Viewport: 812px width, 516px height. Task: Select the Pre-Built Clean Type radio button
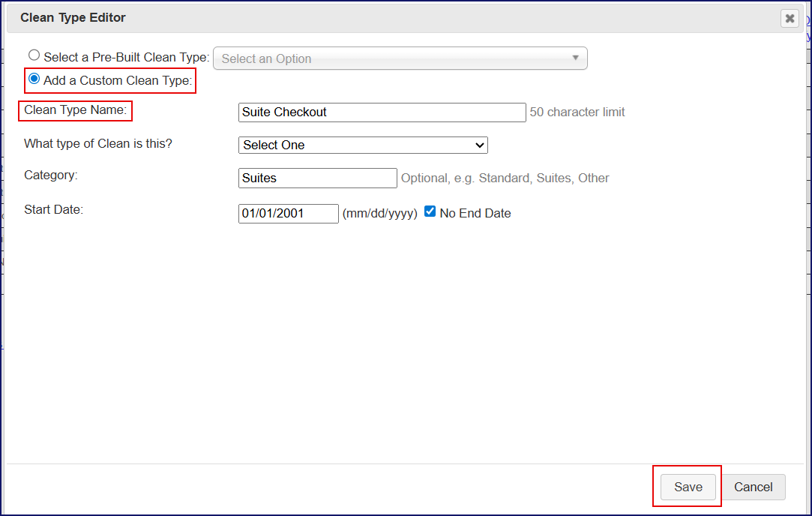pos(34,55)
